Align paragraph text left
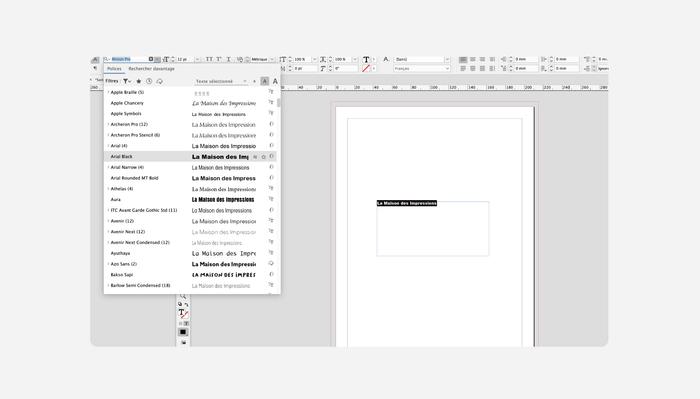This screenshot has width=700, height=399. pyautogui.click(x=463, y=59)
